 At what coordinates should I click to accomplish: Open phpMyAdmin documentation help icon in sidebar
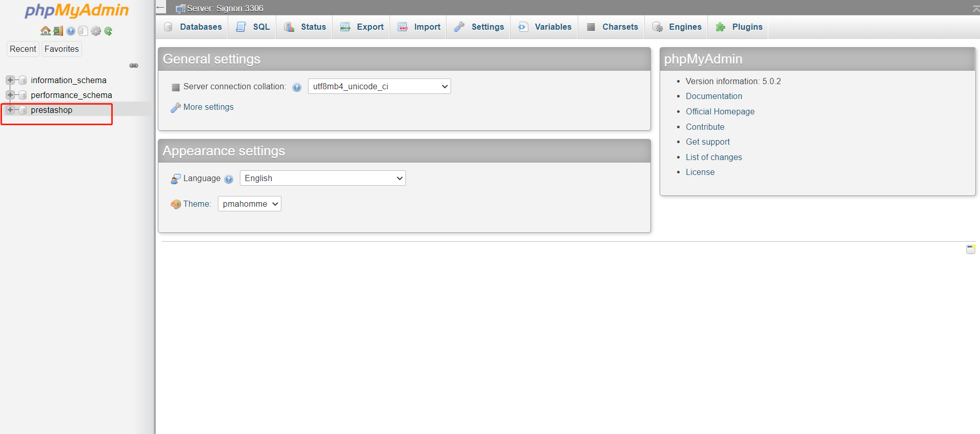click(x=71, y=31)
